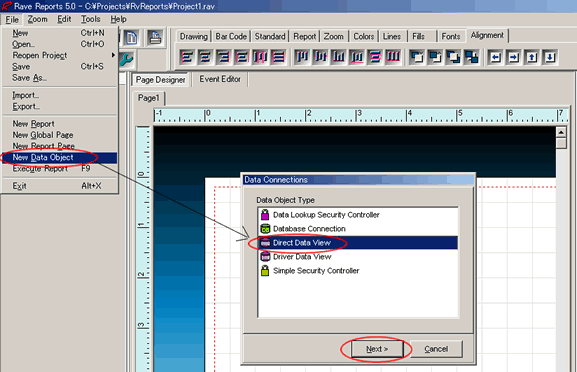Screen dimensions: 577x372
Task: Click the vertical scrollbar up arrow
Action: pyautogui.click(x=561, y=132)
